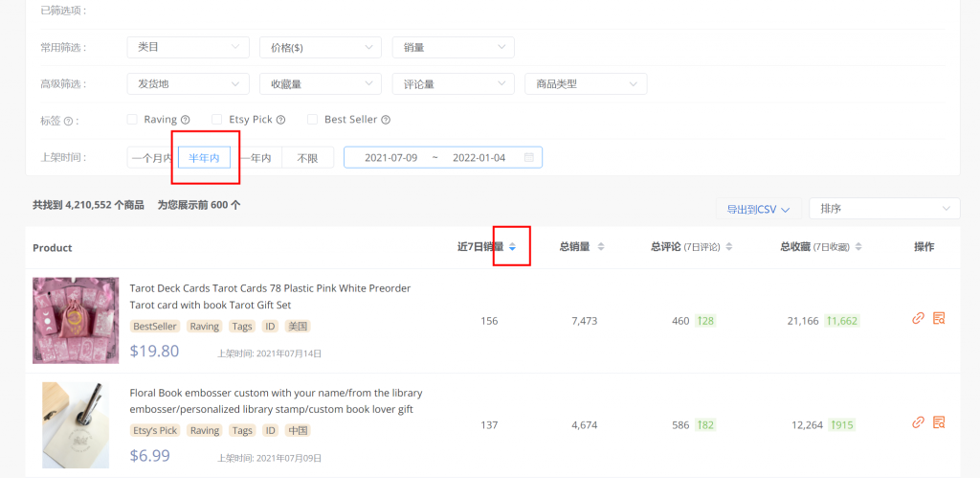Select the 一年内 listing time option
This screenshot has width=980, height=478.
(x=256, y=157)
